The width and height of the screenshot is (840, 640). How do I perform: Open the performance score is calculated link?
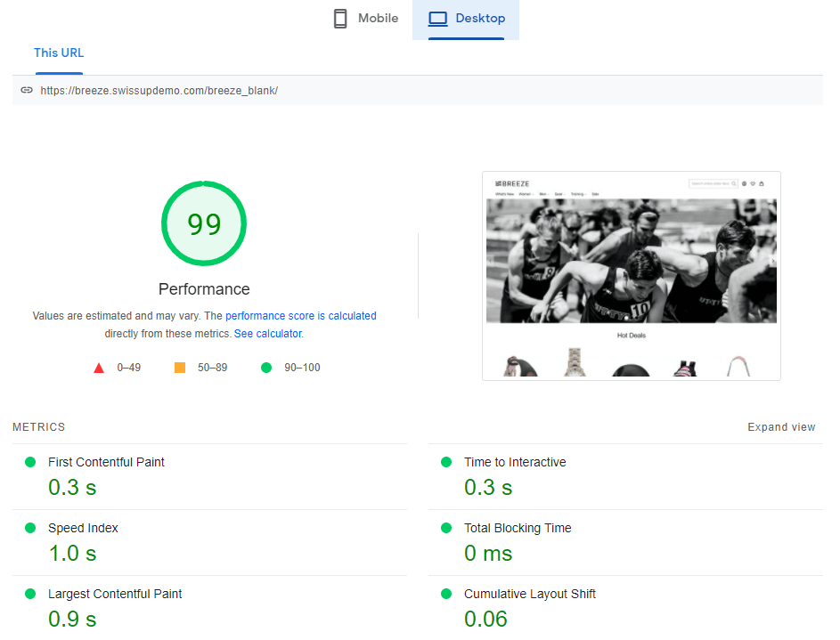pos(300,316)
